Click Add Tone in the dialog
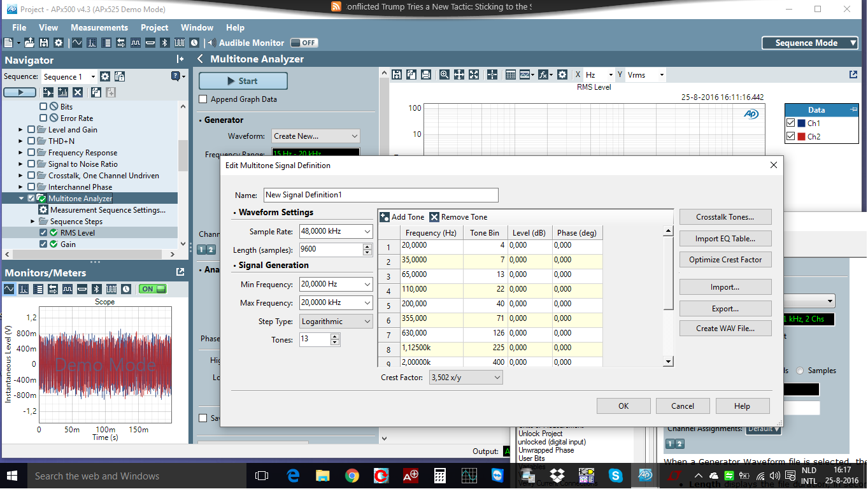 coord(402,217)
